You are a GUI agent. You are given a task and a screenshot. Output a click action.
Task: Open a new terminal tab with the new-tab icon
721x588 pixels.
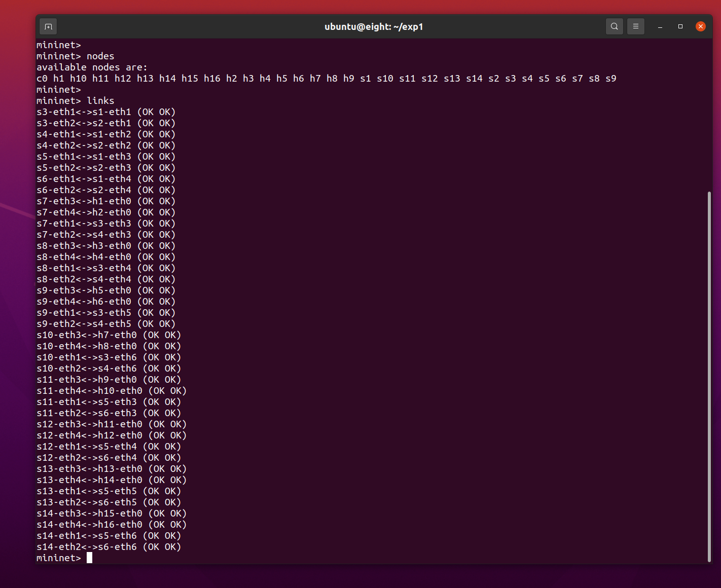coord(48,26)
